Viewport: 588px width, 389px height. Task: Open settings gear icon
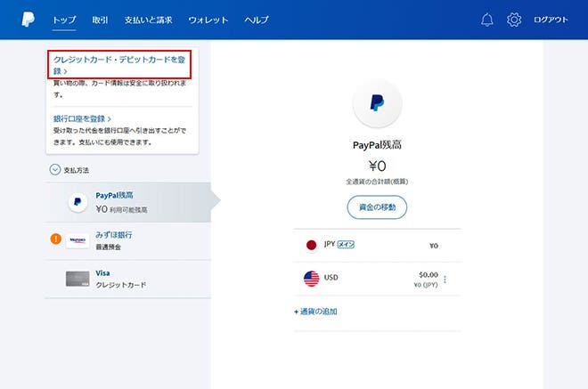coord(513,20)
